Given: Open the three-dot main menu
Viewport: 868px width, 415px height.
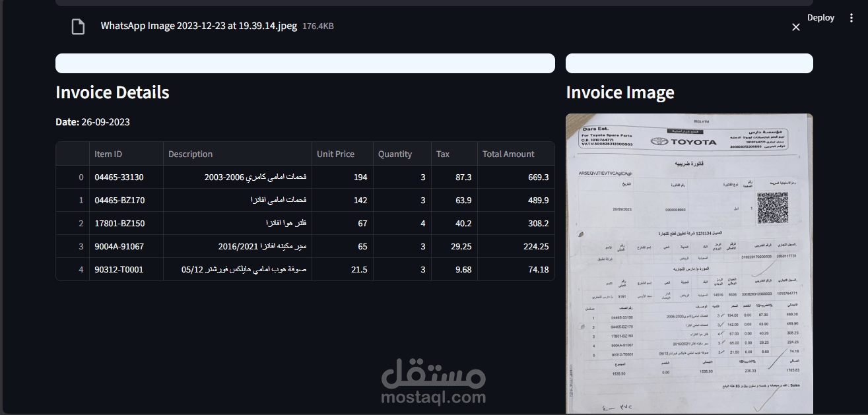Looking at the screenshot, I should 851,18.
